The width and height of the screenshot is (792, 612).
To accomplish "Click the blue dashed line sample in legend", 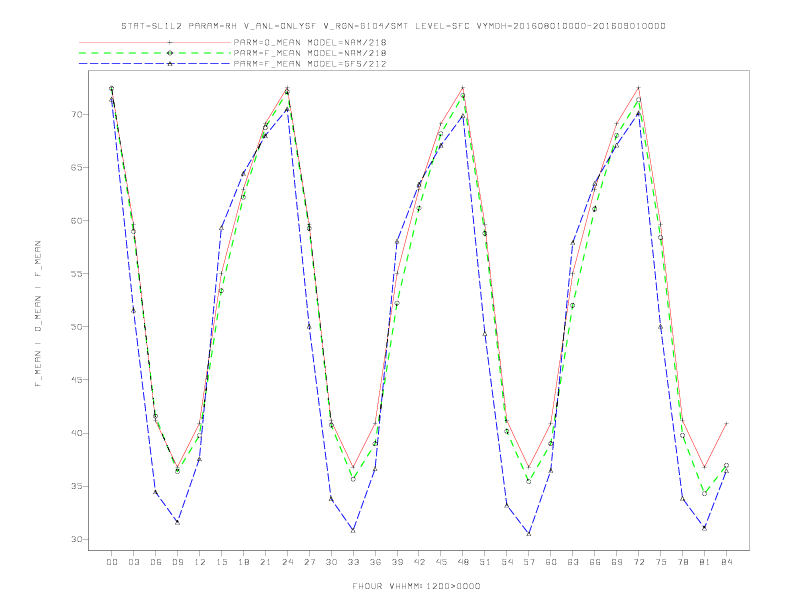I will tap(155, 64).
